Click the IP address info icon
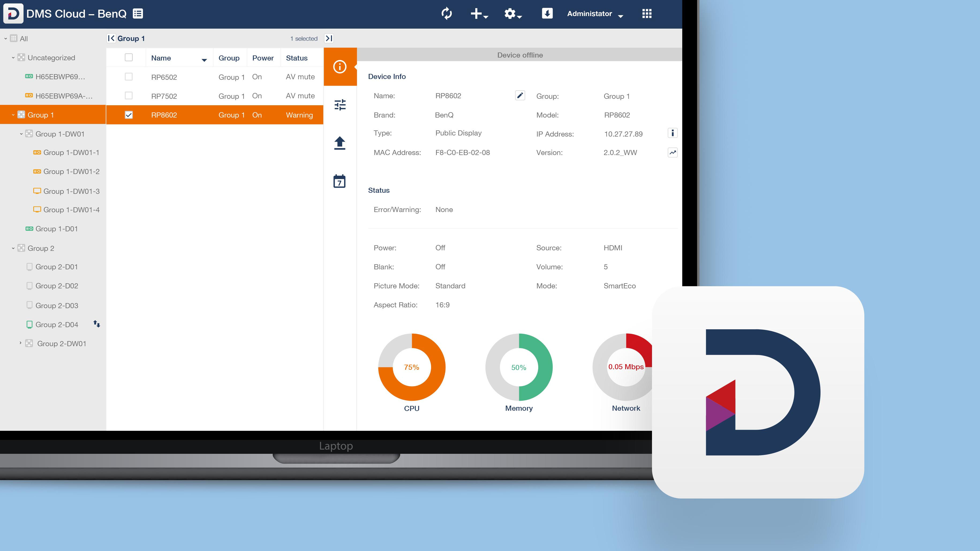980x551 pixels. 672,133
